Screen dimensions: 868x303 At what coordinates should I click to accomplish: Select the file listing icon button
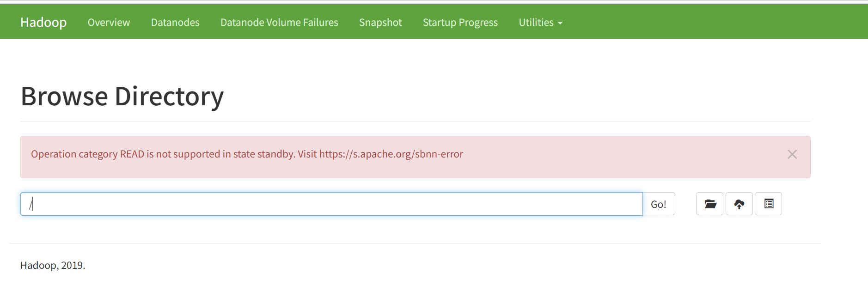[x=768, y=203]
